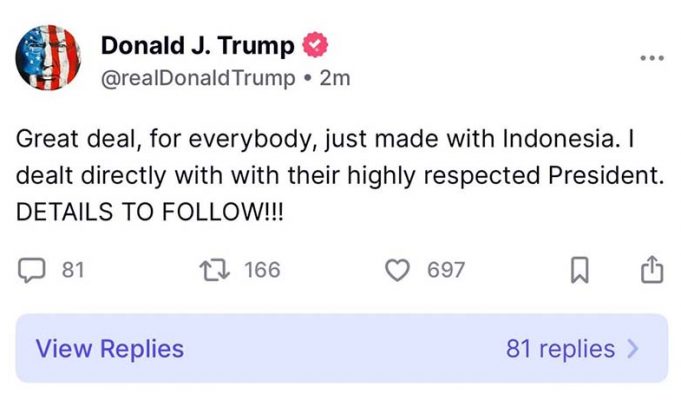
Task: Click the "DETAILS TO FOLLOW!!!" line
Action: point(150,212)
